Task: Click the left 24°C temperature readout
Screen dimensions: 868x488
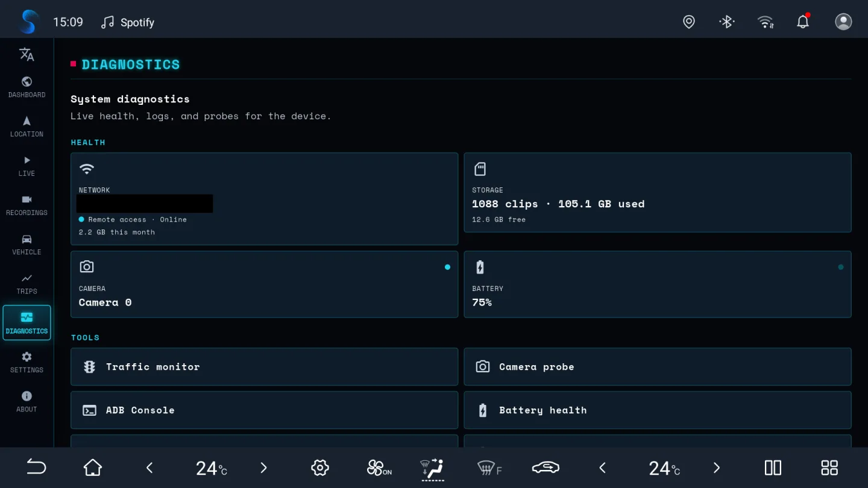Action: [211, 468]
